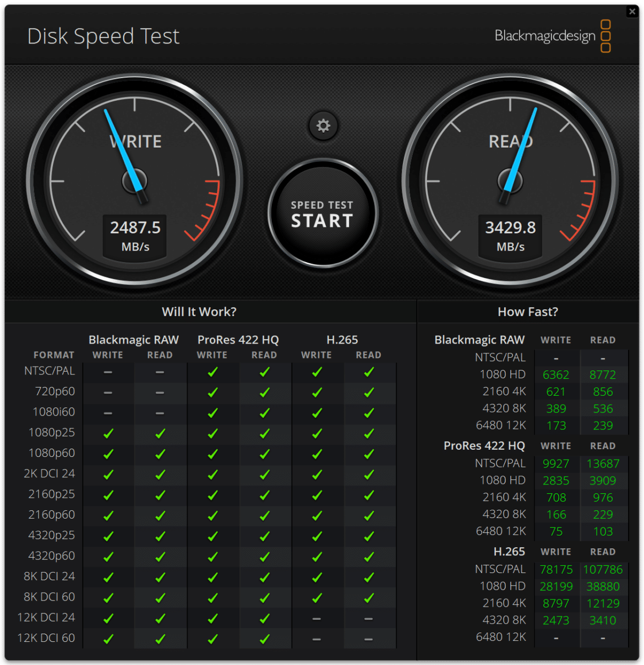The image size is (644, 665).
Task: Start the speed test
Action: [x=323, y=214]
